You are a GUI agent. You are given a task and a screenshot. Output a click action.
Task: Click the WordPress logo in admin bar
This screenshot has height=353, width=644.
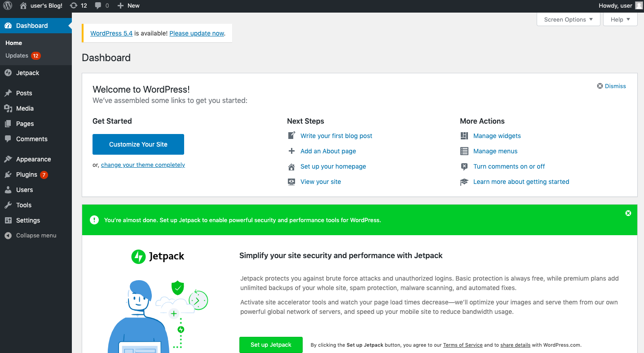(x=8, y=6)
